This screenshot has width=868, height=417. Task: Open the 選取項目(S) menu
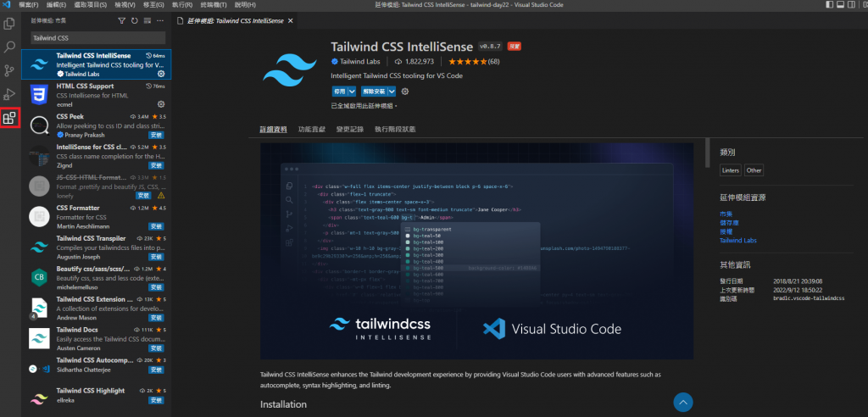91,4
